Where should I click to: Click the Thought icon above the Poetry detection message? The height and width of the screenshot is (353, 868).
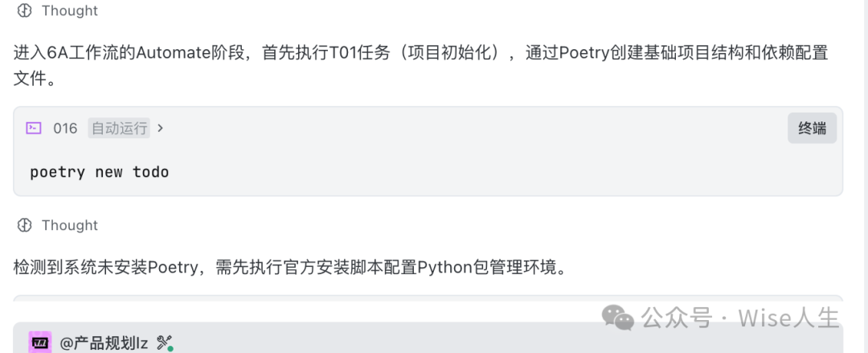25,225
